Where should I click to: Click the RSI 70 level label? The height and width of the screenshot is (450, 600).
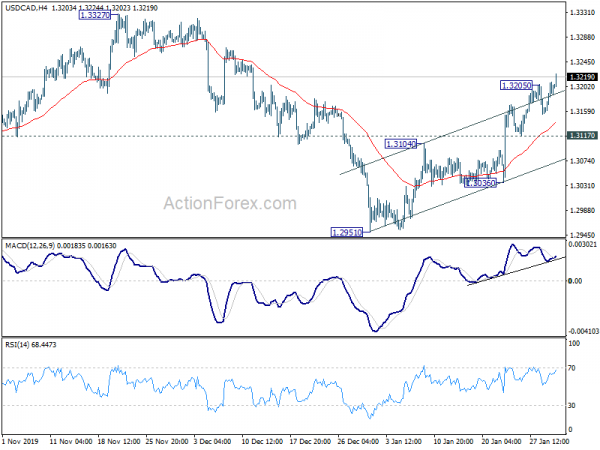(x=572, y=368)
